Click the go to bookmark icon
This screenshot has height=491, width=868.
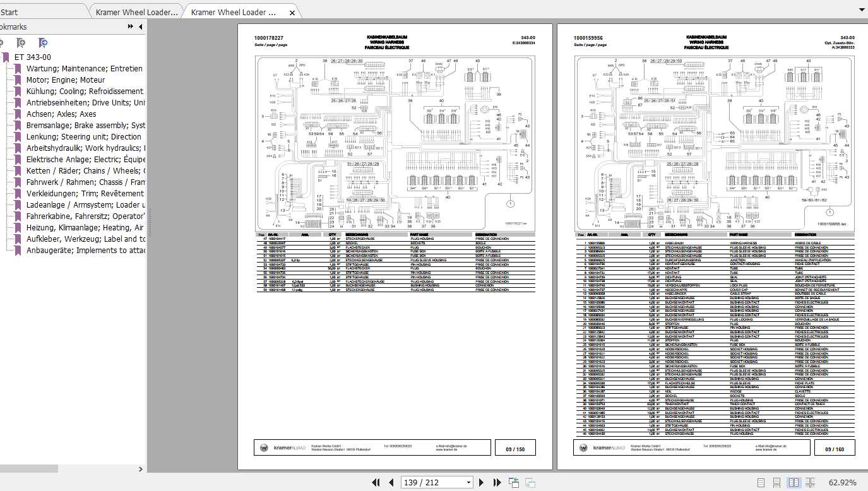pos(42,43)
